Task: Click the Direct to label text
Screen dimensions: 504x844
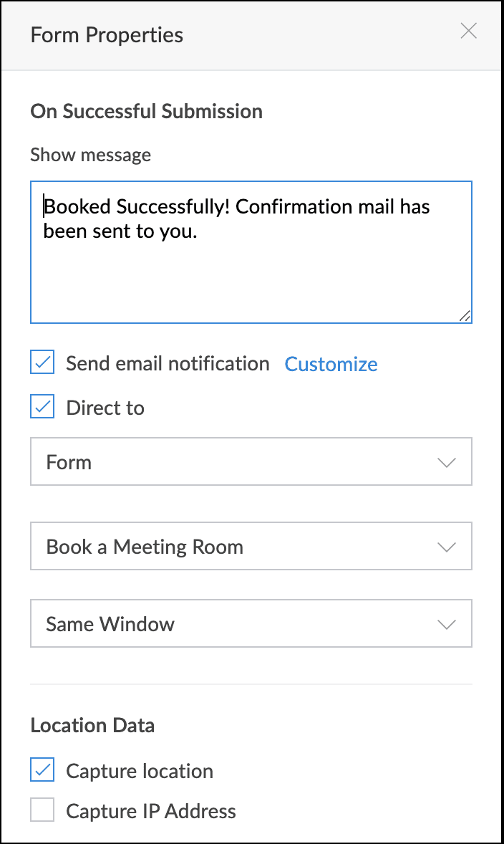Action: 105,408
